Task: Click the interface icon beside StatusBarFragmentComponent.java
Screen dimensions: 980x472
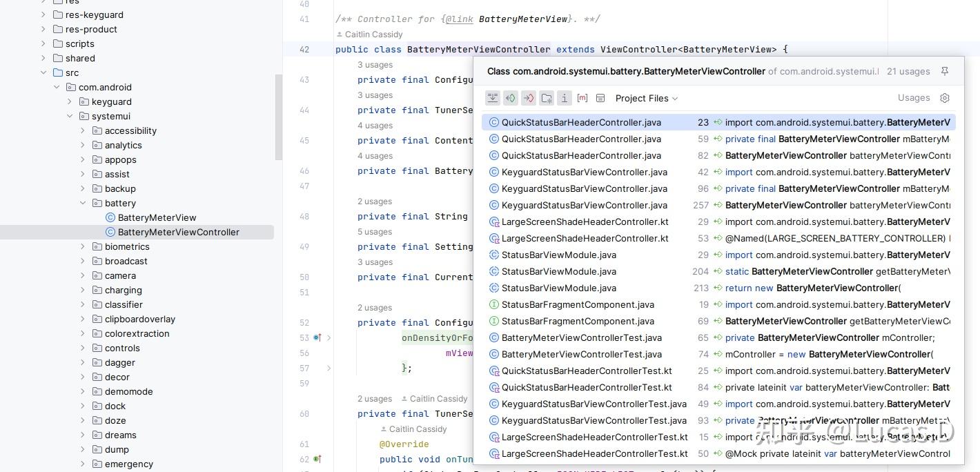Action: (x=493, y=304)
